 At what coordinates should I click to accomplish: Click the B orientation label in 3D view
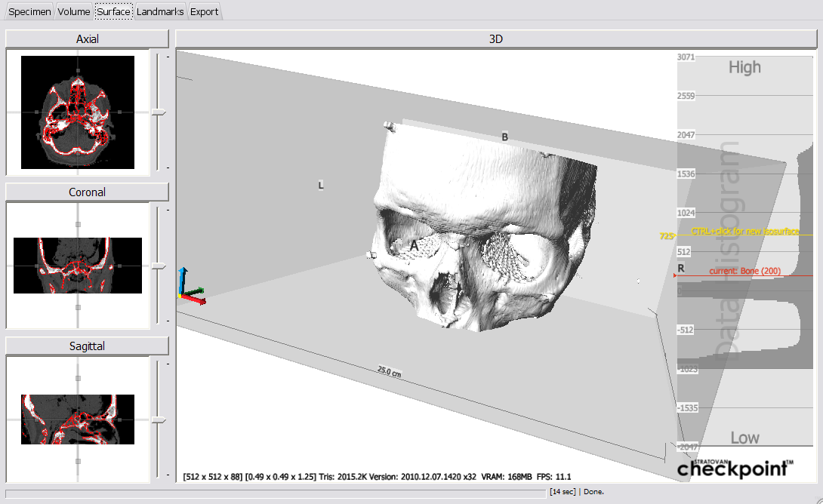pyautogui.click(x=505, y=137)
